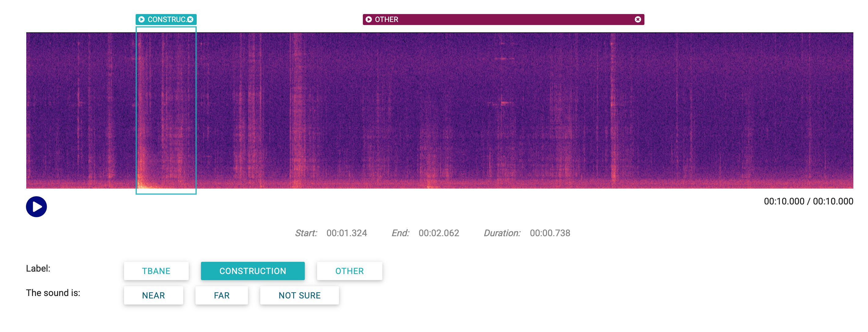Click the duration value 00:00.738
The width and height of the screenshot is (868, 332).
(x=549, y=233)
